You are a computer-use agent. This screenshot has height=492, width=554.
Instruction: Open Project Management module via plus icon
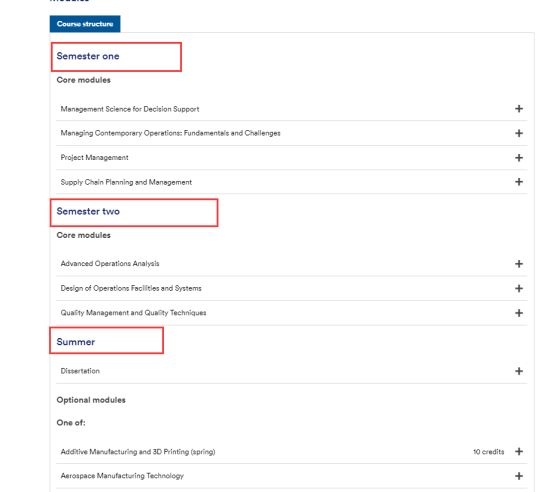pos(519,158)
